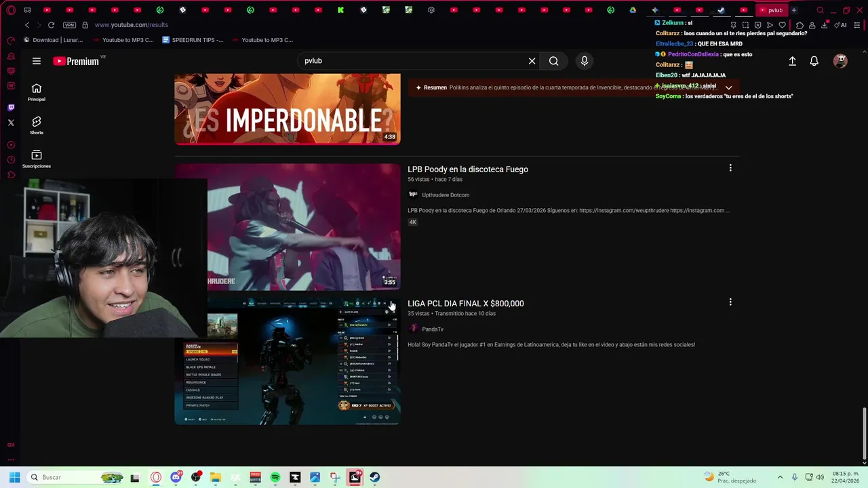Switch to the active 'pvlub' tab
The width and height of the screenshot is (868, 488).
[772, 10]
